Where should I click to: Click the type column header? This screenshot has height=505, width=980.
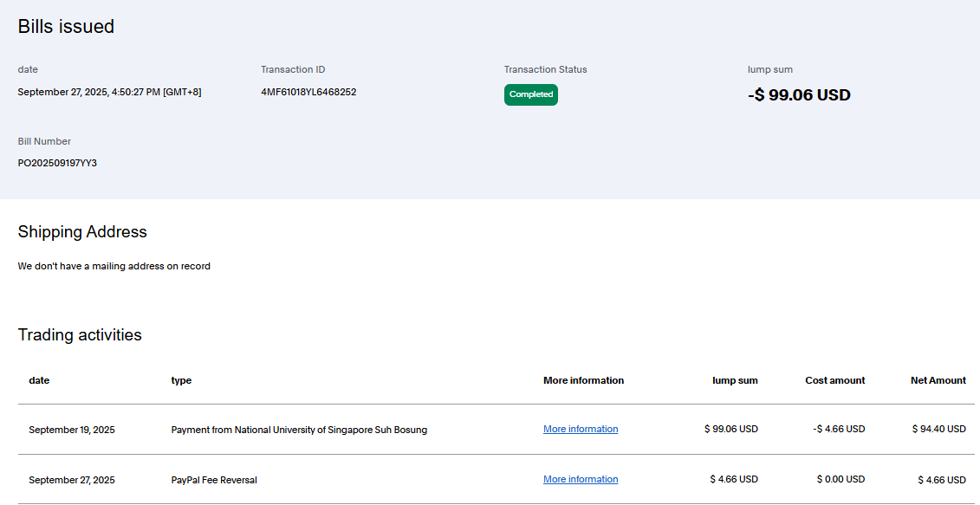pos(181,380)
